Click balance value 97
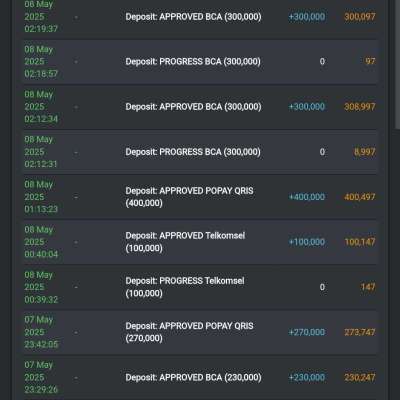400x400 pixels. click(x=370, y=61)
